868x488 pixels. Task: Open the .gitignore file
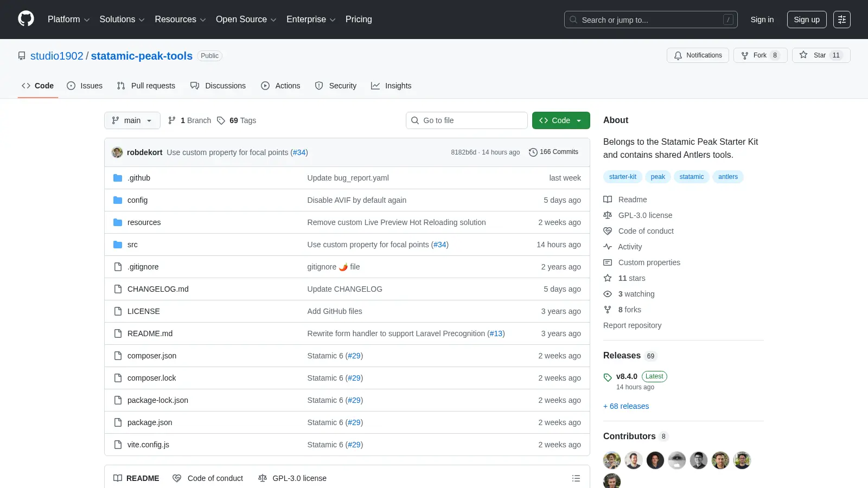pyautogui.click(x=143, y=267)
